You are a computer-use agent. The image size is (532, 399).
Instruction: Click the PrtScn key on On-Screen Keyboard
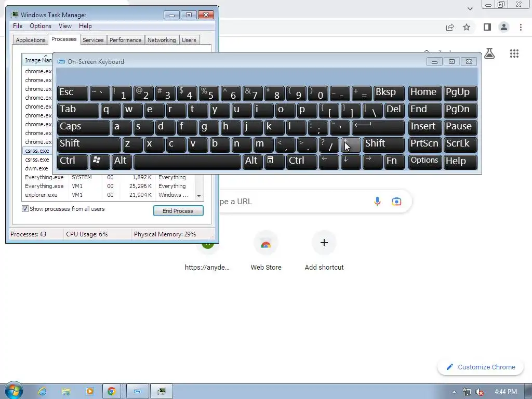(425, 145)
